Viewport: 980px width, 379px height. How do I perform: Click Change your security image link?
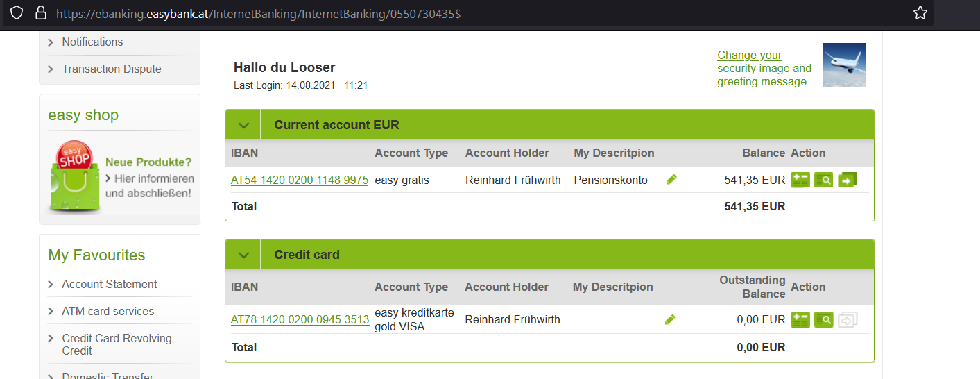764,69
